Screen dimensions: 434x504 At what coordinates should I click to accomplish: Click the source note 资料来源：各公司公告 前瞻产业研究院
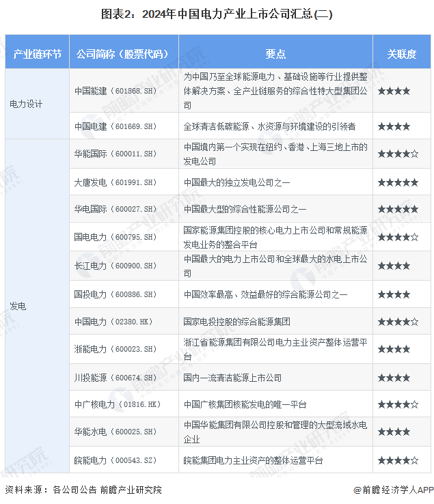[83, 490]
